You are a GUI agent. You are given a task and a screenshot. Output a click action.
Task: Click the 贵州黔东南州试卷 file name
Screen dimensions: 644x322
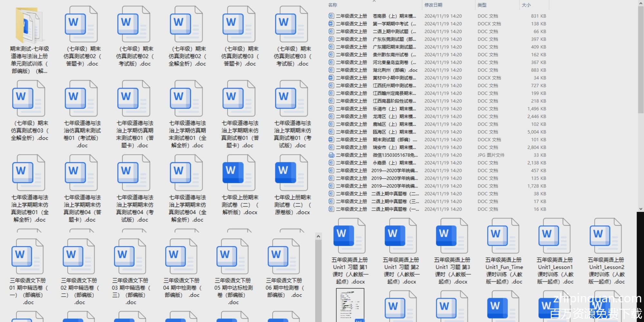point(394,54)
